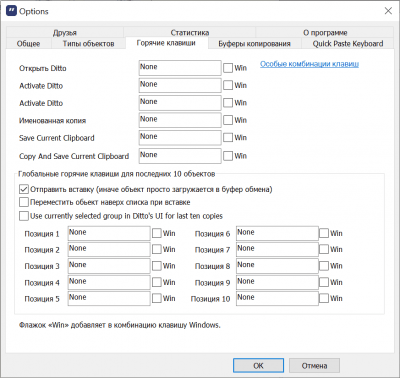The width and height of the screenshot is (400, 378).
Task: Focus the Позиция 7 hotkey field
Action: 277,249
